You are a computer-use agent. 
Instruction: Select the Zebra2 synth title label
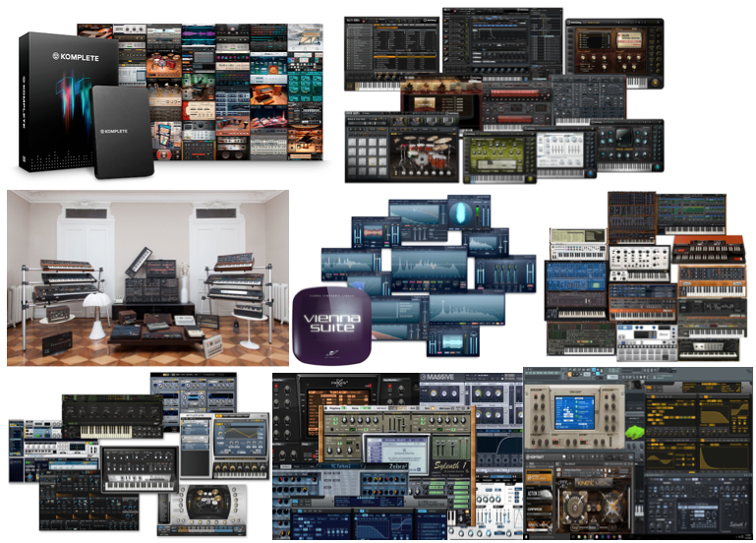tap(398, 466)
